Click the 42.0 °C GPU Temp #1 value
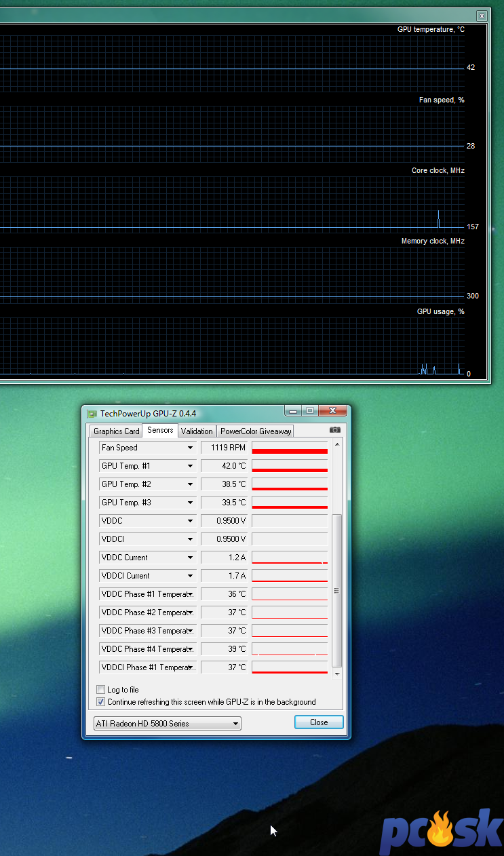This screenshot has height=856, width=504. coord(225,466)
